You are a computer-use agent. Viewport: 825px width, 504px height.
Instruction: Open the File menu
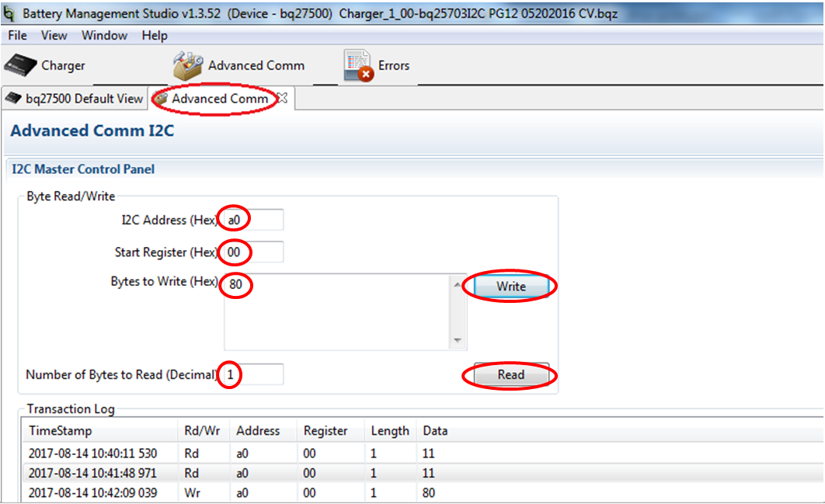point(16,35)
